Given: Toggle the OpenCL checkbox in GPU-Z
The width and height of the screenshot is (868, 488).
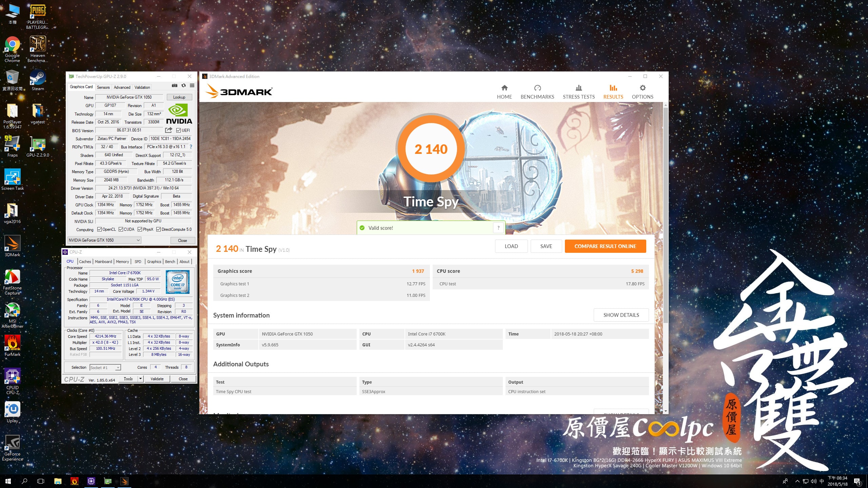Looking at the screenshot, I should [x=99, y=229].
